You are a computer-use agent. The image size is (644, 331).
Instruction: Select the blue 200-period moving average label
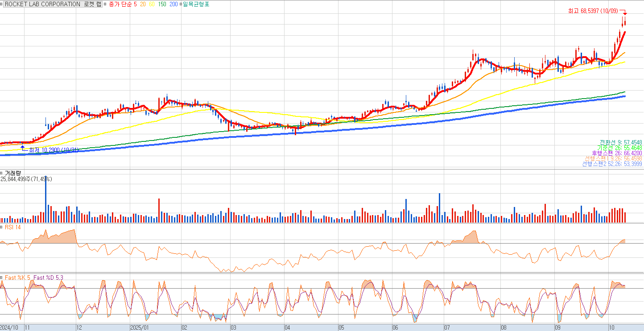click(x=173, y=4)
